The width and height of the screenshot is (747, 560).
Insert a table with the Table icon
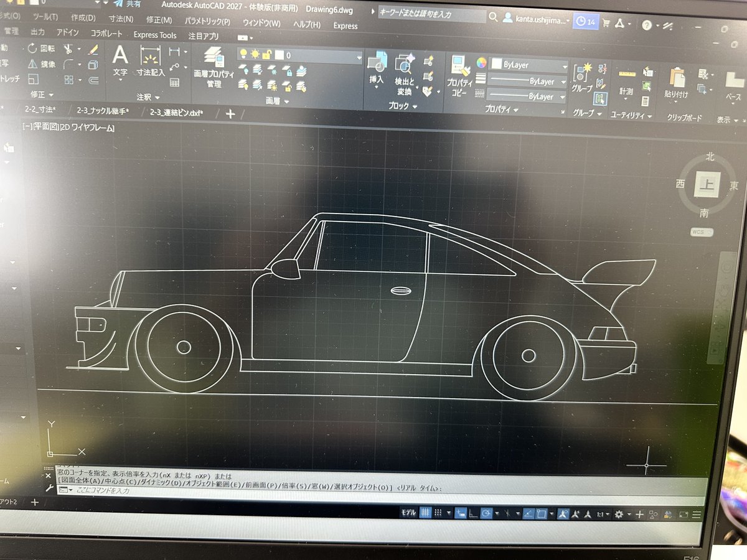pyautogui.click(x=175, y=82)
